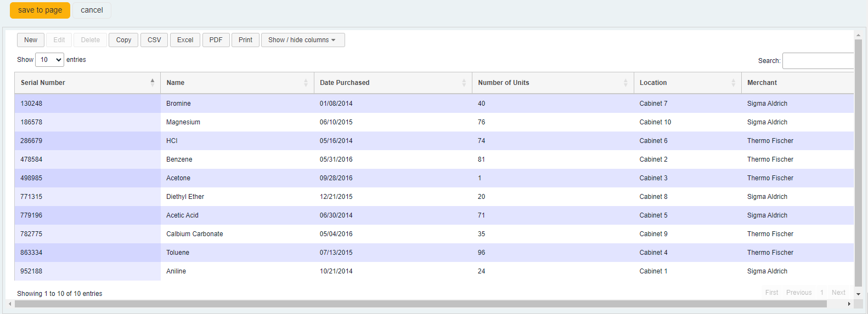The image size is (868, 314).
Task: Select the Bromine row
Action: pos(178,104)
